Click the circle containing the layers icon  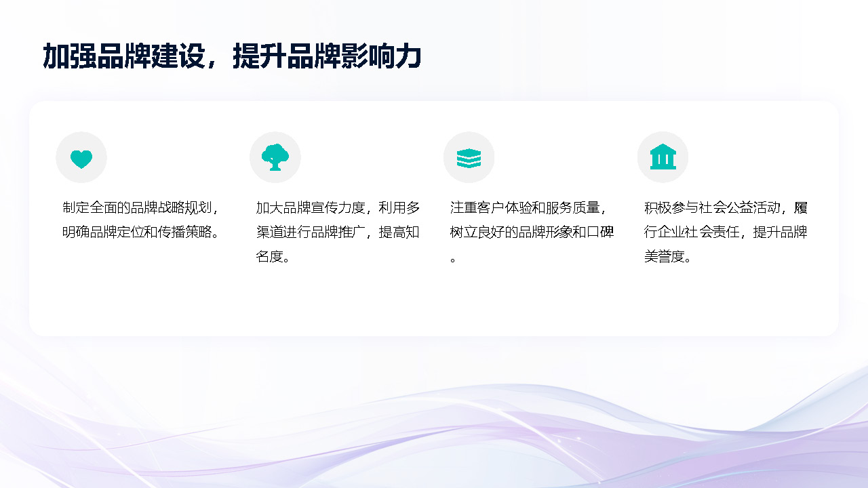coord(469,157)
